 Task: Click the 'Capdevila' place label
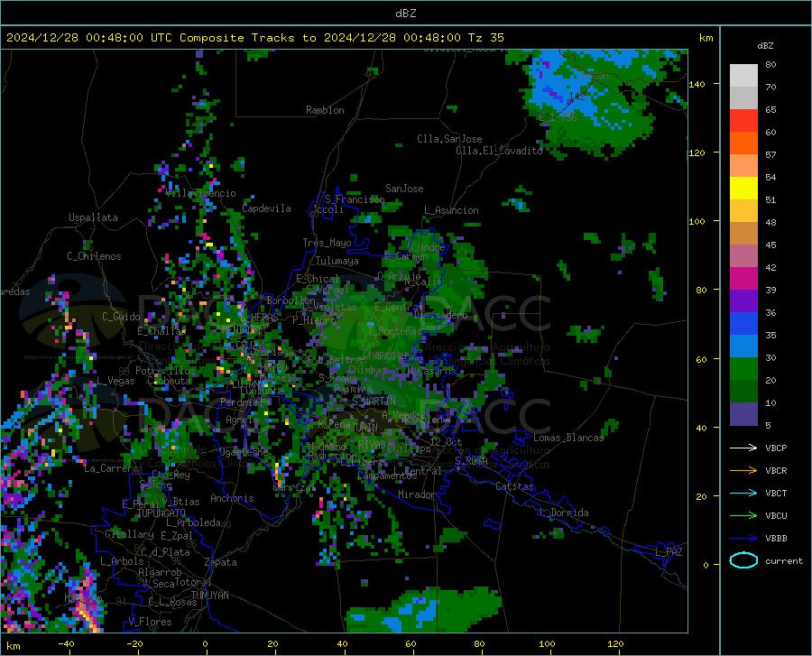coord(266,208)
